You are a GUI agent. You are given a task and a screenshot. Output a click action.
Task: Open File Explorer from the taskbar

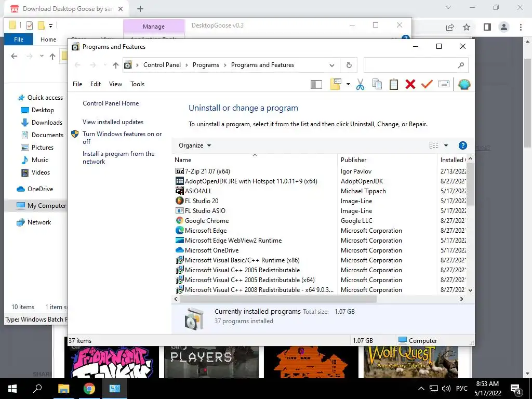click(63, 389)
